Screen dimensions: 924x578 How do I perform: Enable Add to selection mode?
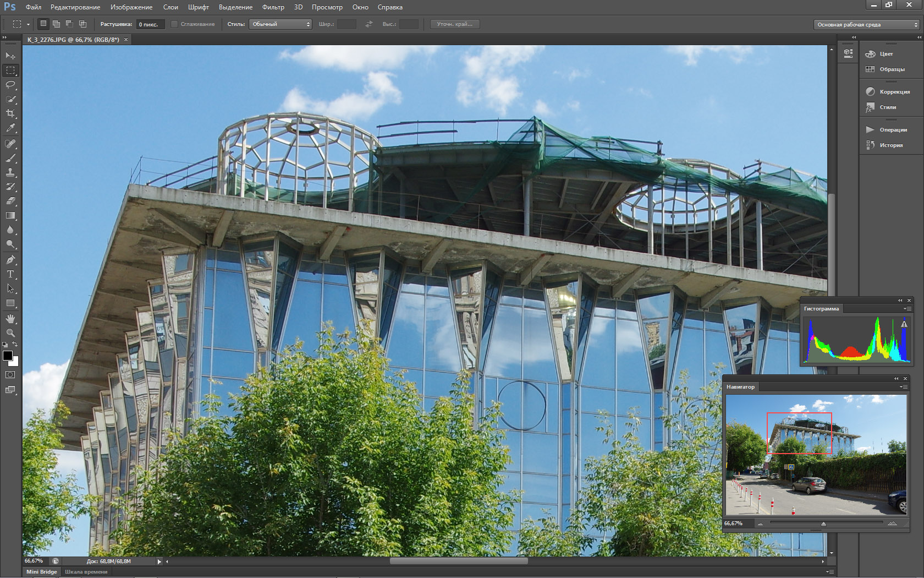(56, 24)
